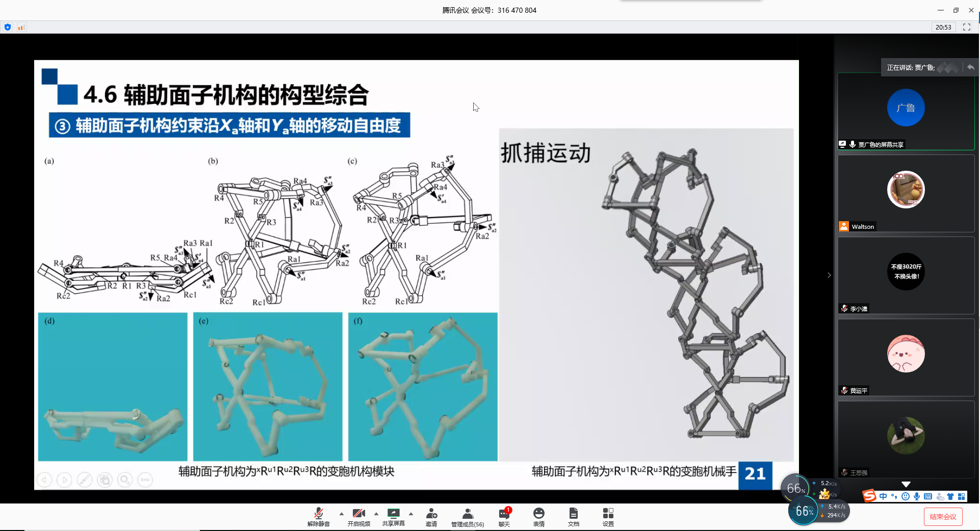Open the Sogou on-screen keyboard icon
Image resolution: width=980 pixels, height=531 pixels.
click(x=927, y=497)
